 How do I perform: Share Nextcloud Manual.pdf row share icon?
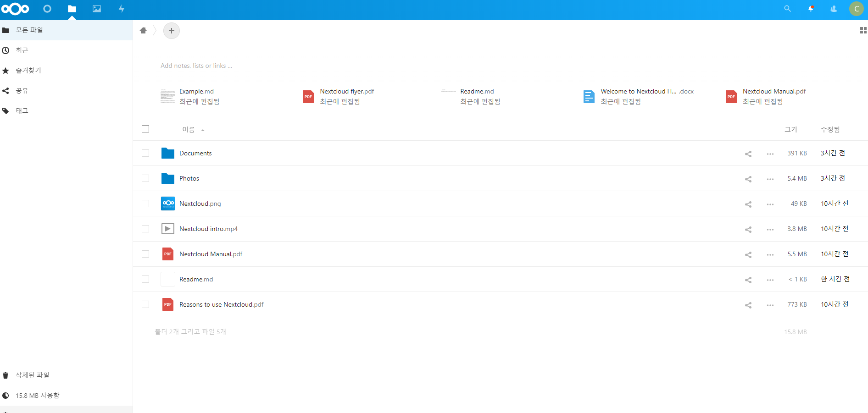coord(748,254)
